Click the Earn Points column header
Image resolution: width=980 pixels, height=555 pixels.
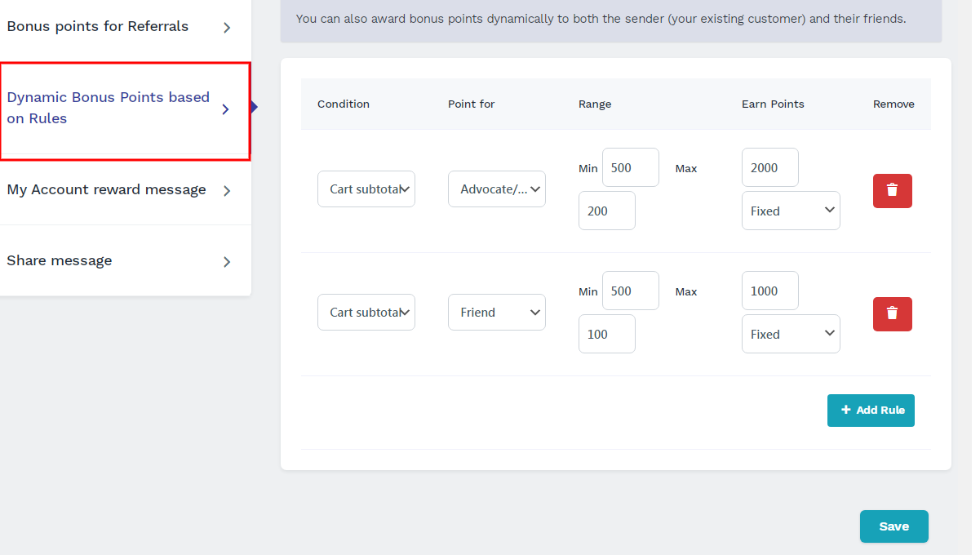tap(773, 104)
